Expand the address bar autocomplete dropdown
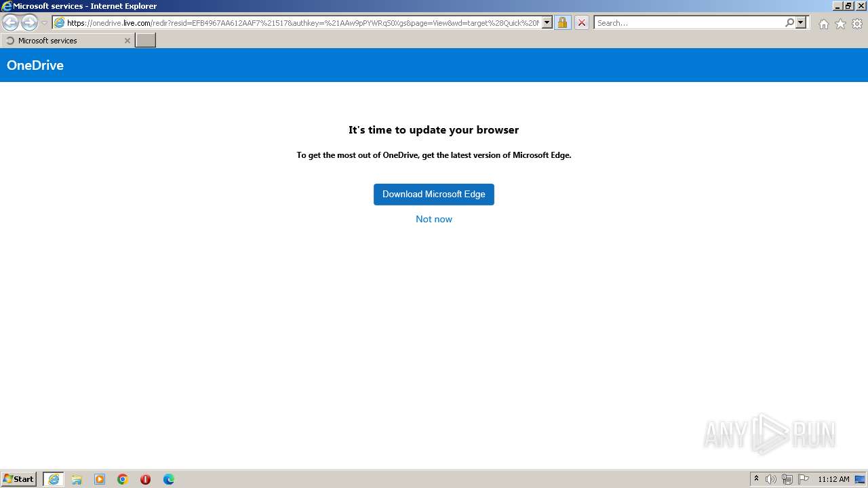The height and width of the screenshot is (488, 868). click(547, 23)
